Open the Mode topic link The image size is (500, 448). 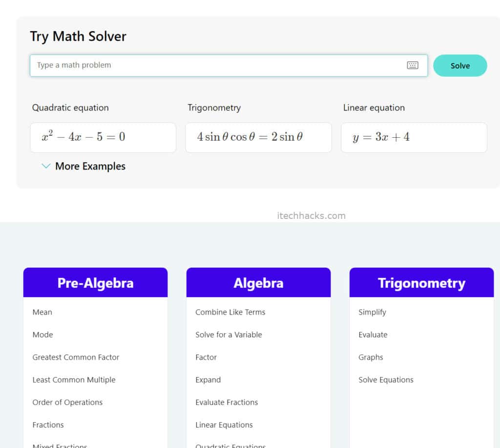tap(42, 335)
